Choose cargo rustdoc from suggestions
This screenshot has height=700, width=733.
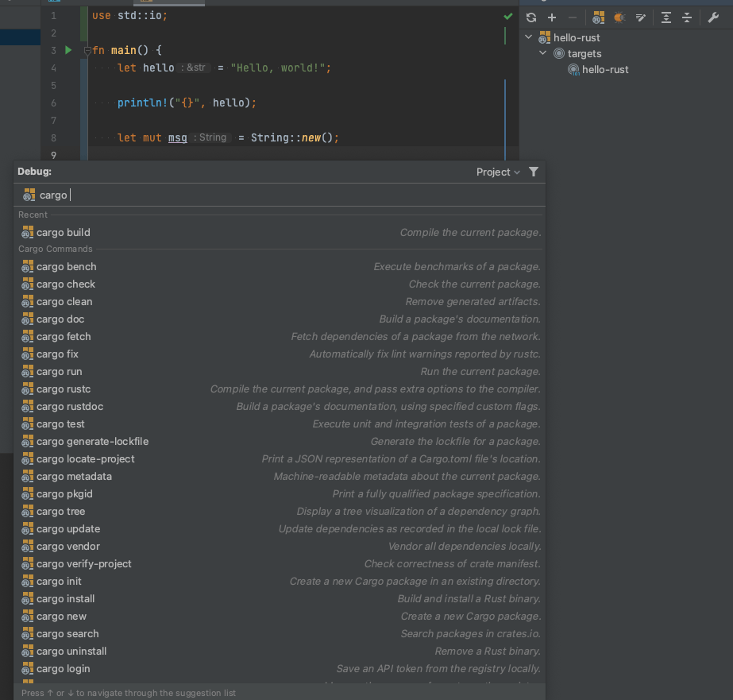point(280,406)
